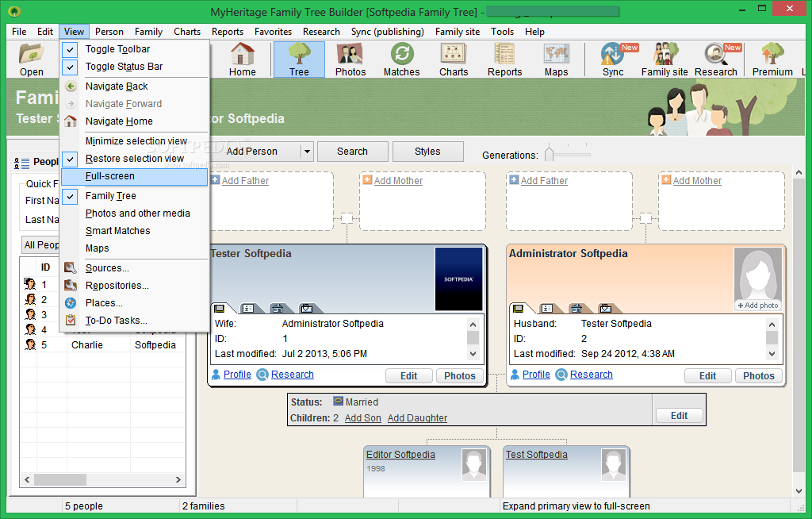Open the Sync (publishing) menu
Viewport: 812px width, 519px height.
coord(387,32)
